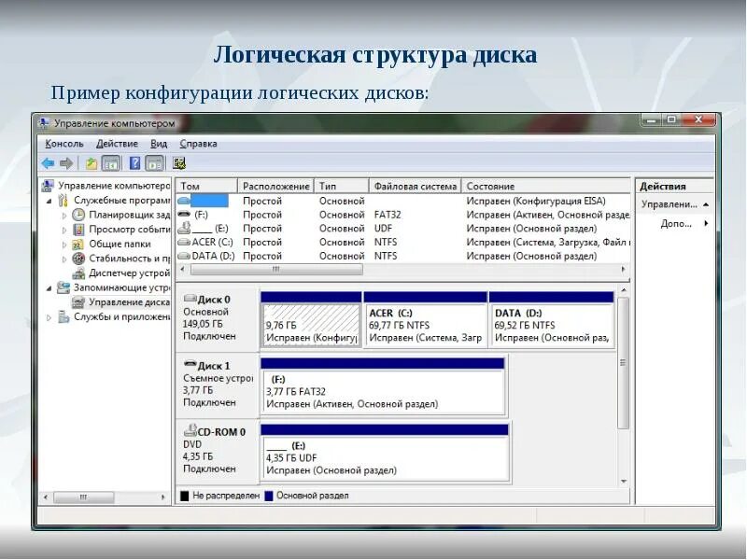Click the Диспетчер устройств icon
The image size is (747, 560).
[x=78, y=273]
